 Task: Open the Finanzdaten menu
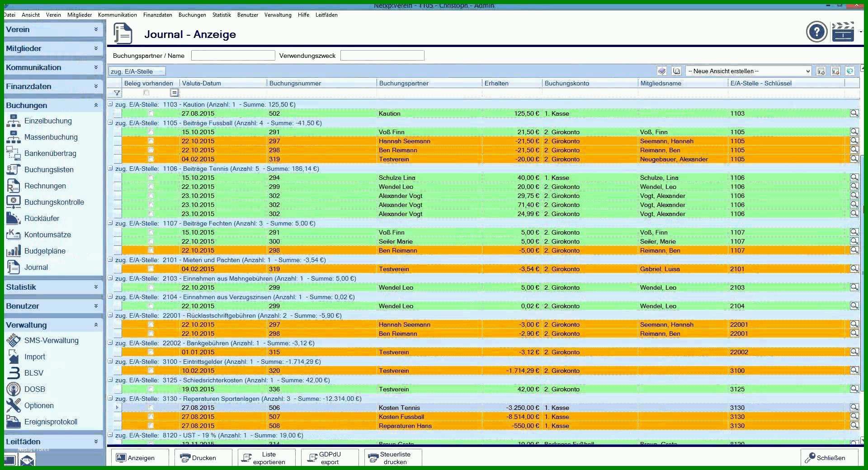[157, 15]
